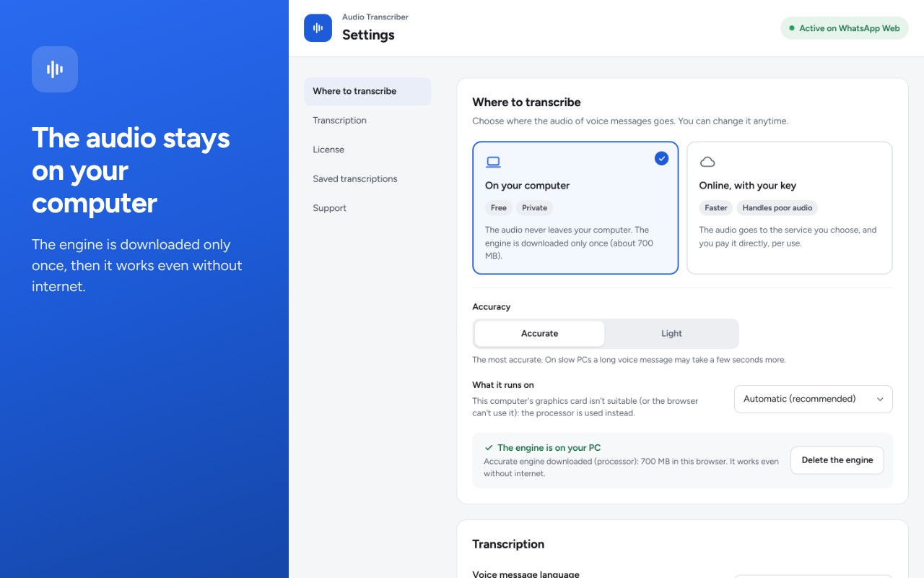Click the 'Audio Transcriber' app name in header
The height and width of the screenshot is (578, 924).
pyautogui.click(x=375, y=17)
